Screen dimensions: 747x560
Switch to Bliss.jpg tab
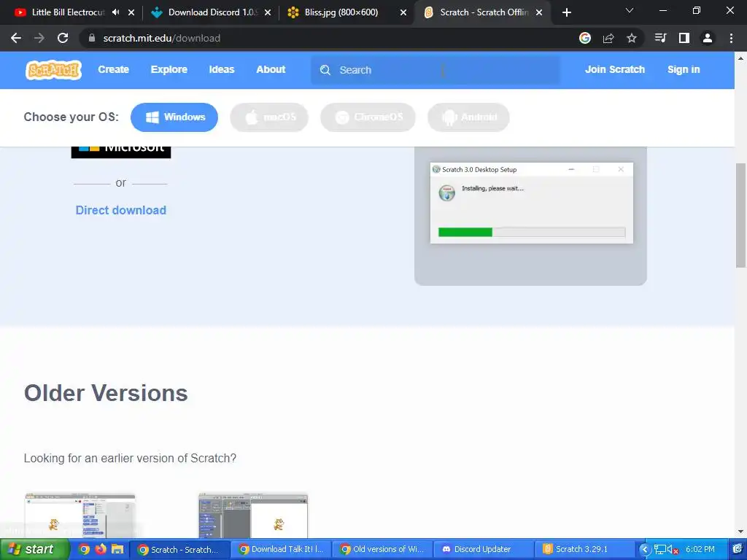[341, 12]
